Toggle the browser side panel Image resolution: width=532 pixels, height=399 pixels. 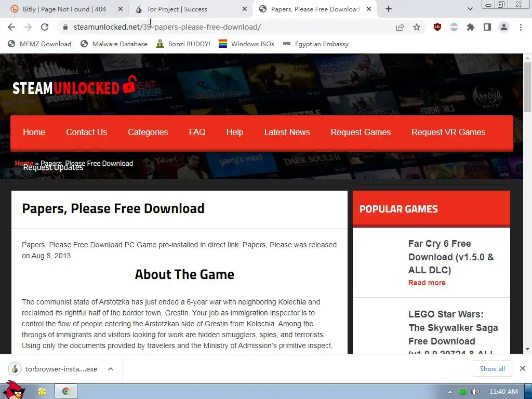pos(487,27)
